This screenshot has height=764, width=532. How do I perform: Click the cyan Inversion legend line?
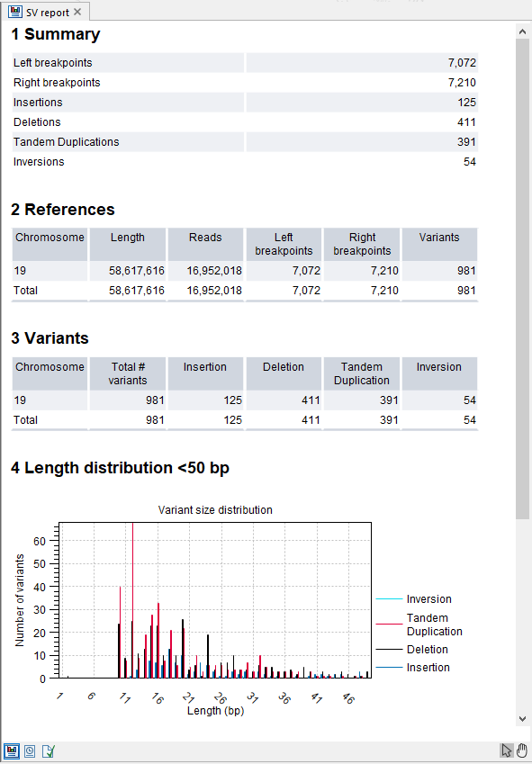pos(389,599)
